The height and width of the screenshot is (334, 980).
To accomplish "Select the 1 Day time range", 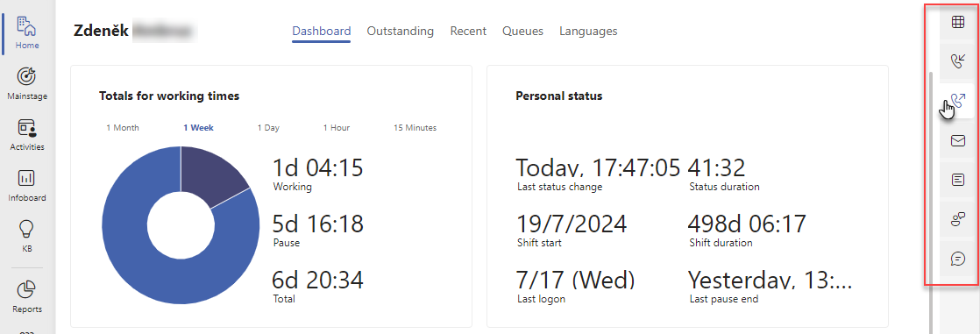I will (268, 128).
